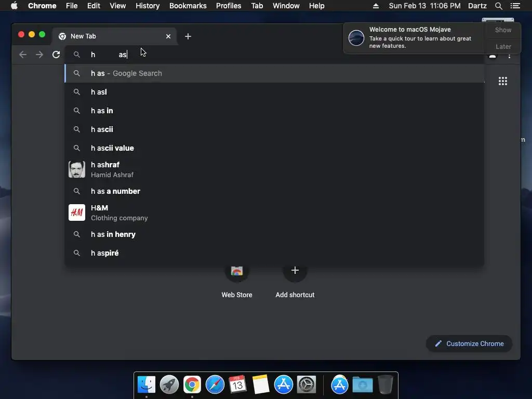Select the New Tab tab
The height and width of the screenshot is (399, 532).
(x=114, y=36)
